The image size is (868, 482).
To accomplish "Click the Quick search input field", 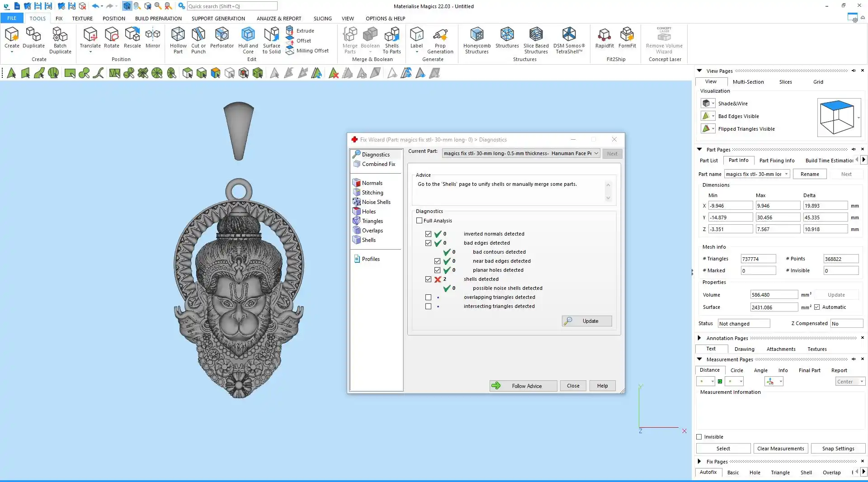I will coord(232,6).
